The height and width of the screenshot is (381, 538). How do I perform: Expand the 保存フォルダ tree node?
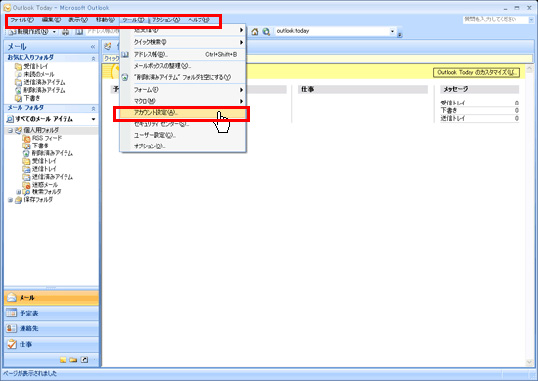pos(10,200)
